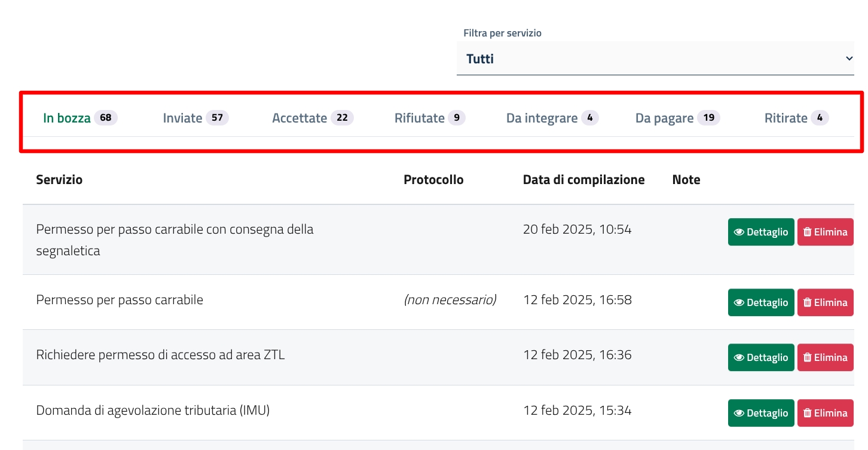Viewport: 868px width, 450px height.
Task: Click eye icon in Permesso per passo carrabile row
Action: point(739,302)
